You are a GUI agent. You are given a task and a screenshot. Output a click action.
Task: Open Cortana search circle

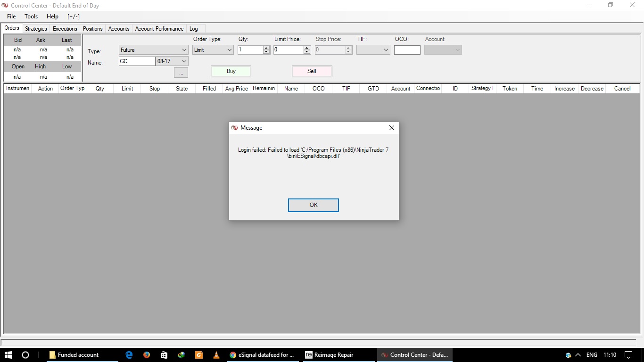(x=25, y=355)
